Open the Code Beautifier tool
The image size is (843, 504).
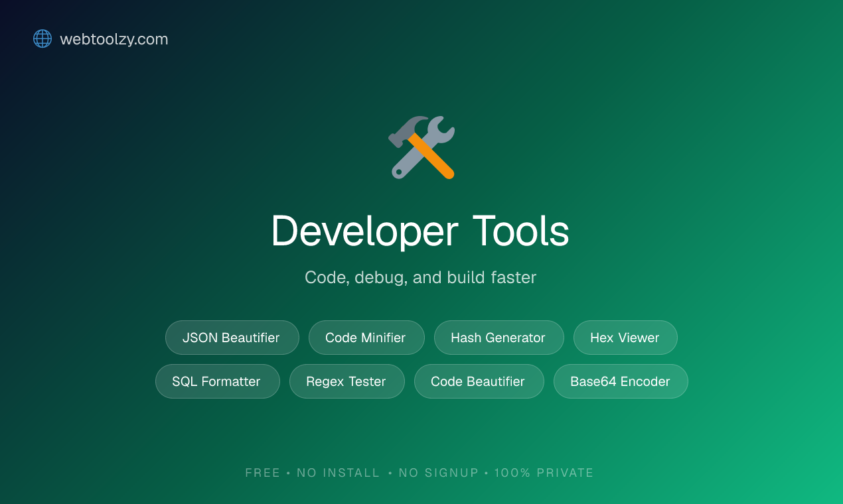click(x=479, y=381)
